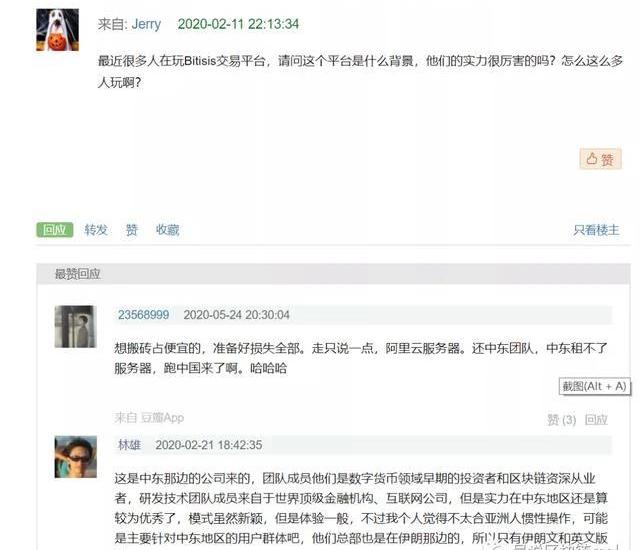Open user 23568999 profile link
This screenshot has height=550, width=640.
[143, 315]
